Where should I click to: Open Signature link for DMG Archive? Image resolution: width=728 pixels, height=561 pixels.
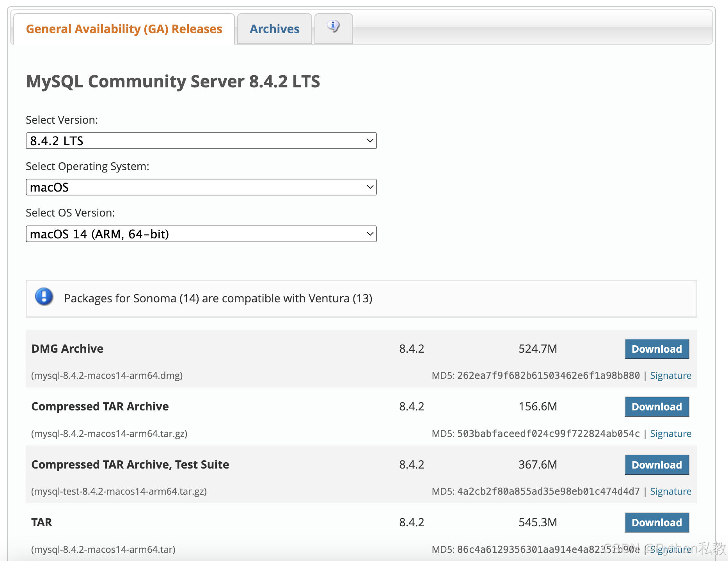click(x=671, y=375)
